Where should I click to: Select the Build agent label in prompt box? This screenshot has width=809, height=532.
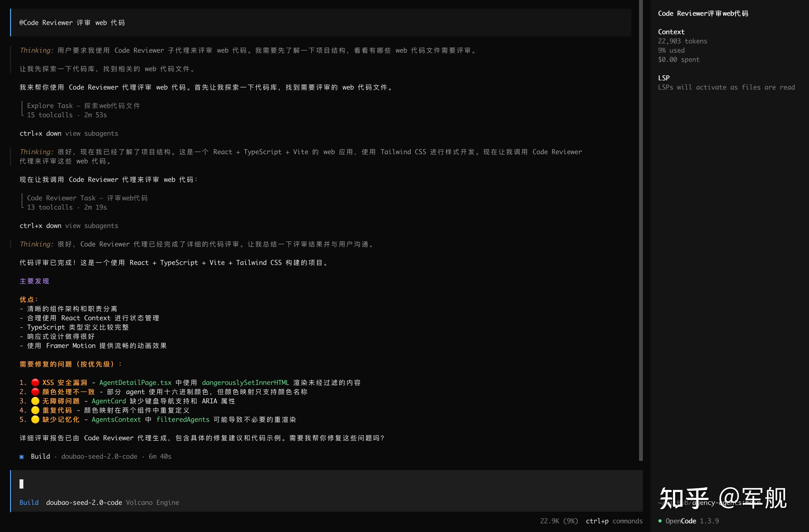[29, 502]
